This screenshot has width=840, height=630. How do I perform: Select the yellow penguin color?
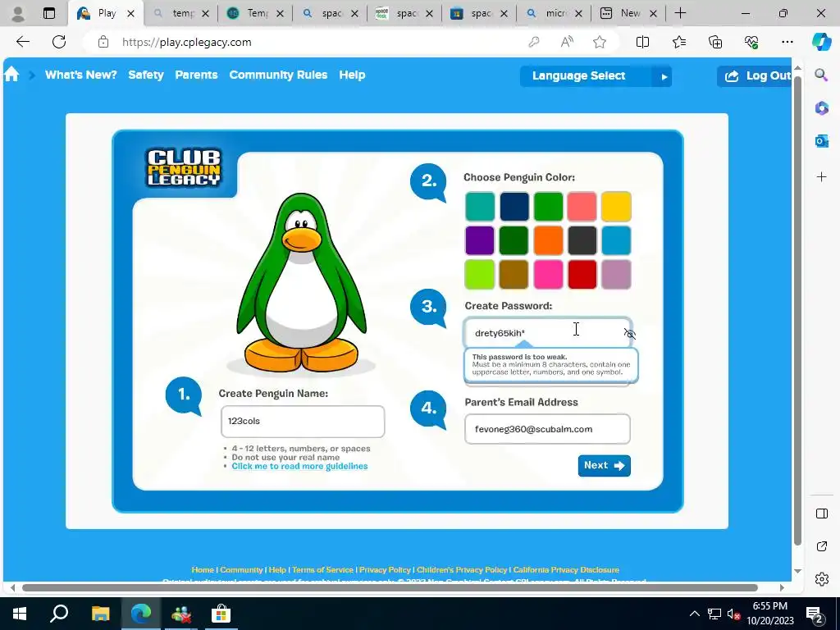click(x=615, y=207)
